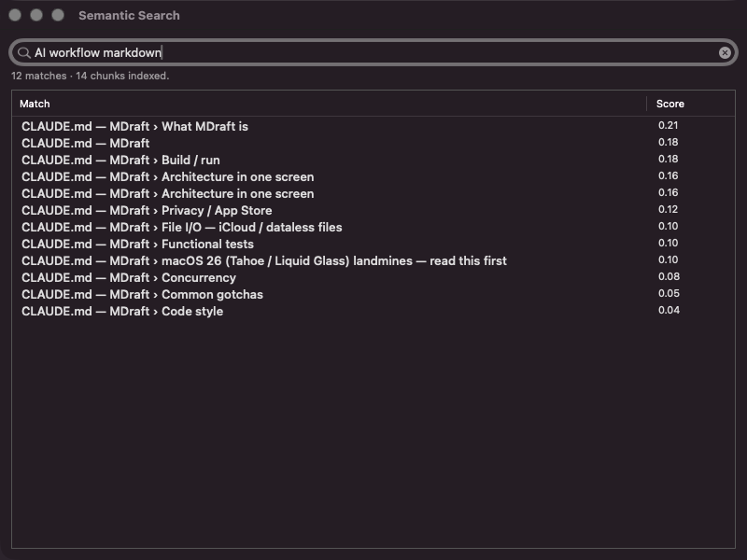Screen dimensions: 747x560
Task: Click the 0.21 score value
Action: [x=668, y=125]
